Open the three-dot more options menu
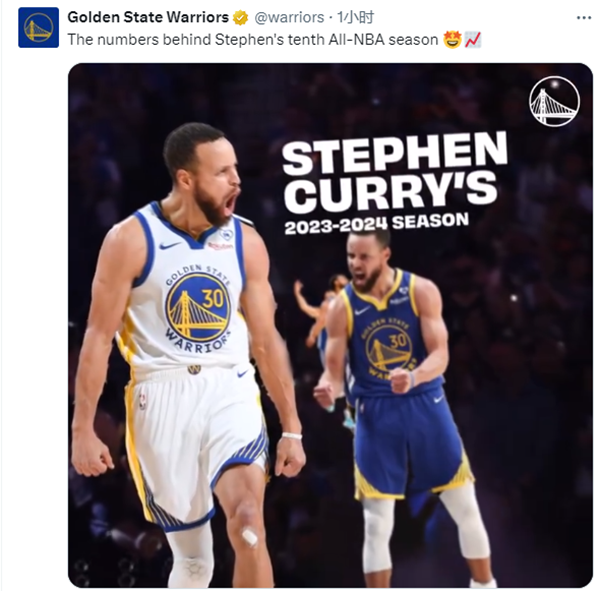Image resolution: width=600 pixels, height=591 pixels. click(584, 18)
